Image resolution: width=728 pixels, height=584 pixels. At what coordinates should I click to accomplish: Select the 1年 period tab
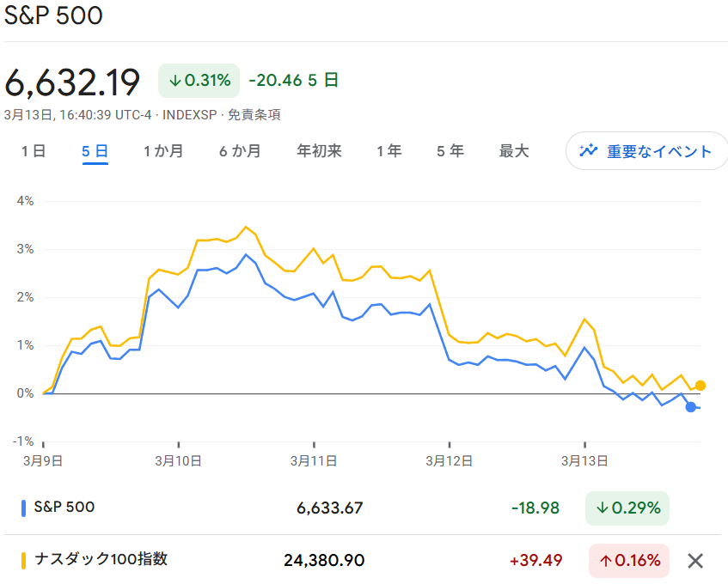(388, 150)
